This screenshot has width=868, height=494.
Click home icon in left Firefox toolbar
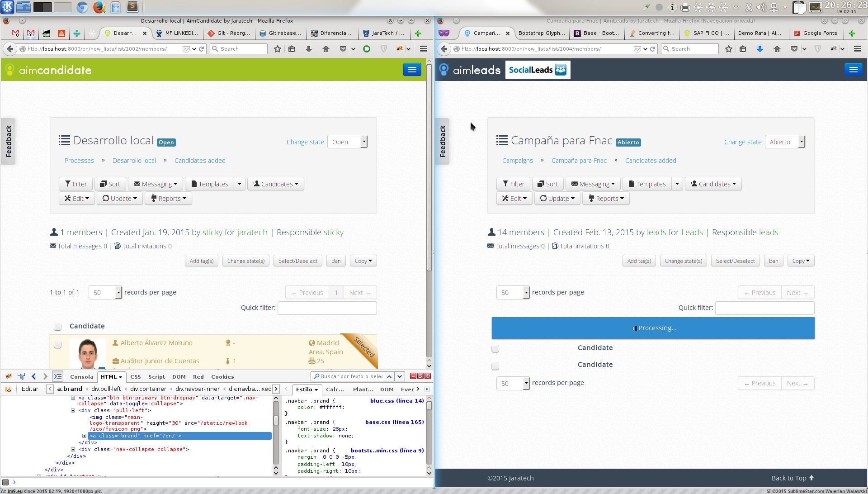(x=325, y=49)
